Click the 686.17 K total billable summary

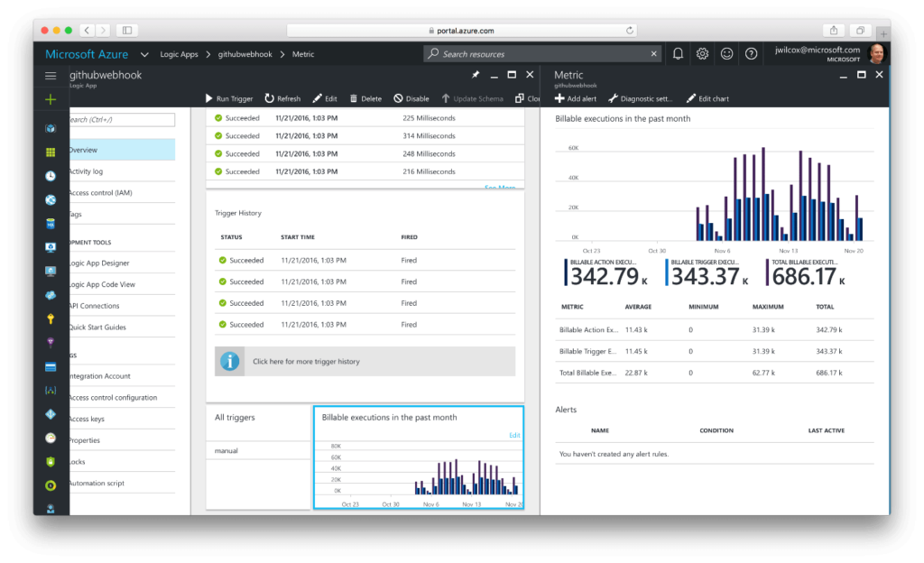coord(806,272)
